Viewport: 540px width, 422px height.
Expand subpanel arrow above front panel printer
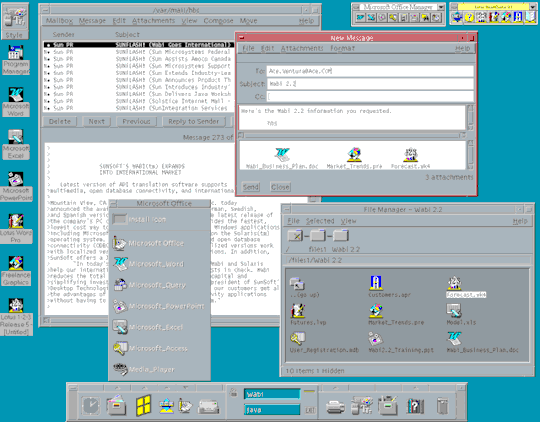coord(335,388)
